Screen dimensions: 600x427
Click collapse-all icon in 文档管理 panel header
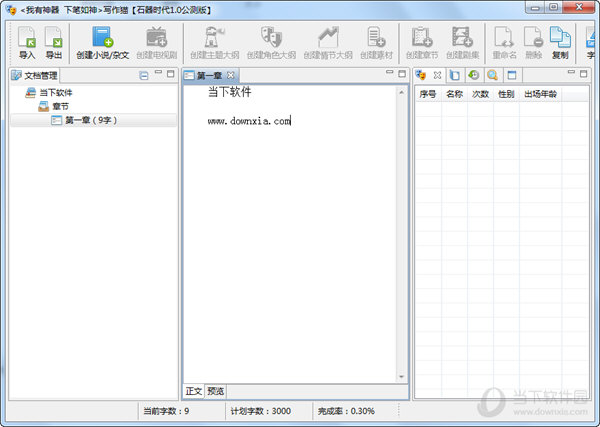[144, 75]
